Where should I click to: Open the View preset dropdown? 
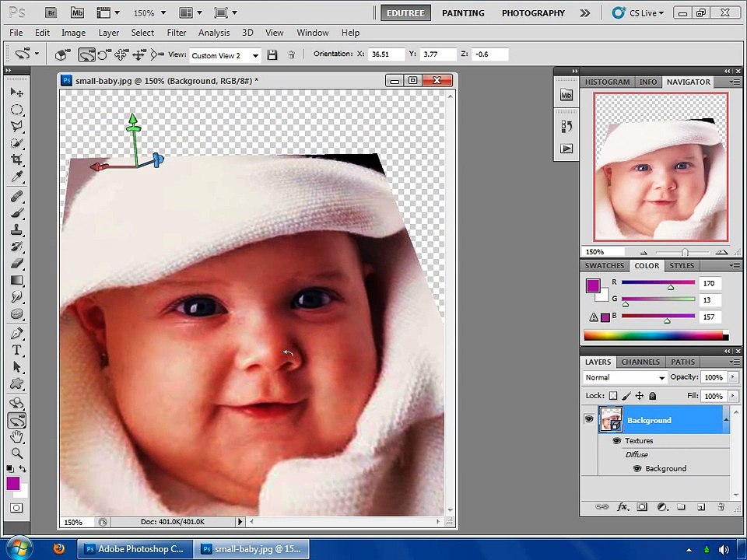click(255, 56)
